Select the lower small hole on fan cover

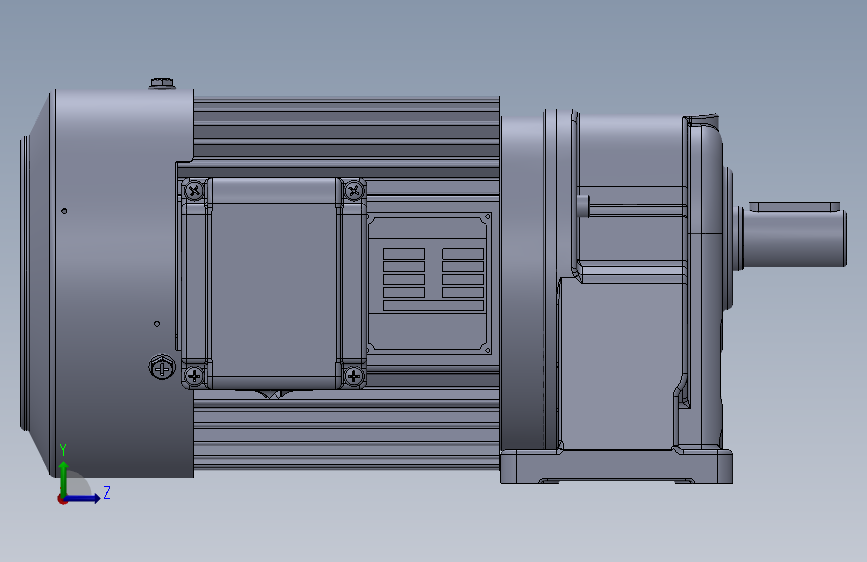pos(157,324)
